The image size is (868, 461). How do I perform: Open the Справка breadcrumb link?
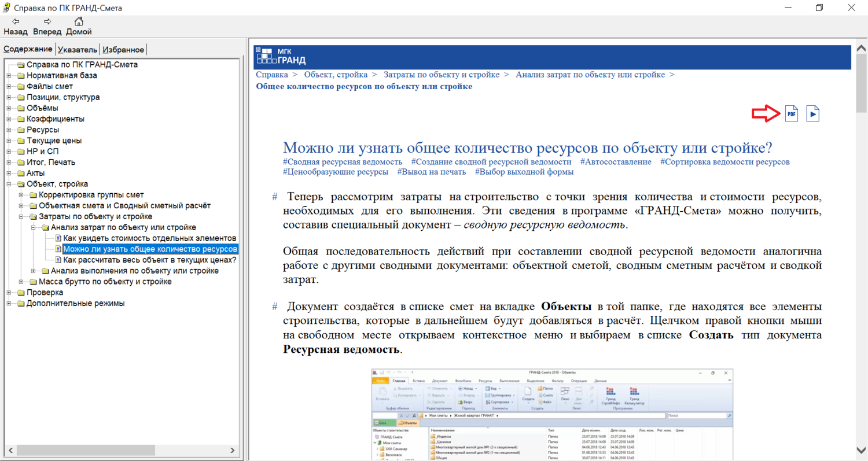click(x=271, y=75)
